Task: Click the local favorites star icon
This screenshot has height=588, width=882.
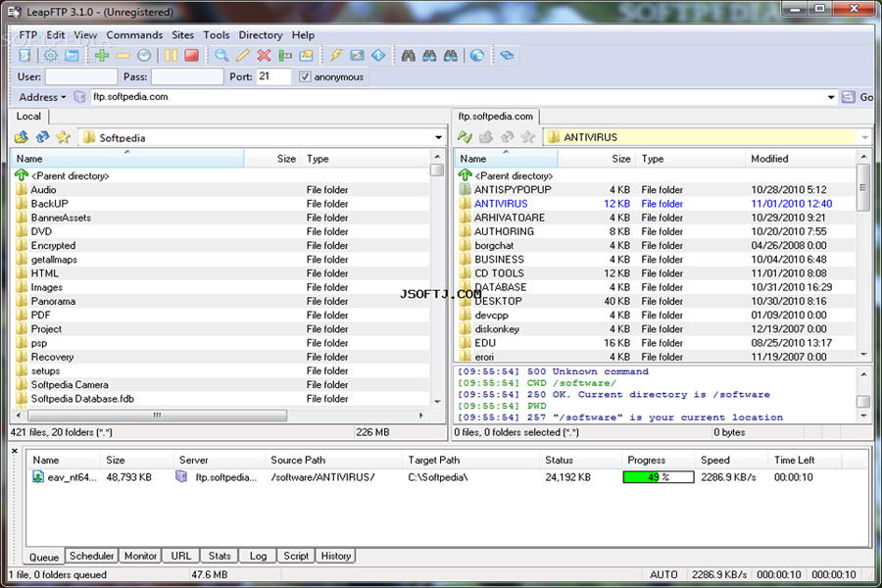Action: (64, 137)
